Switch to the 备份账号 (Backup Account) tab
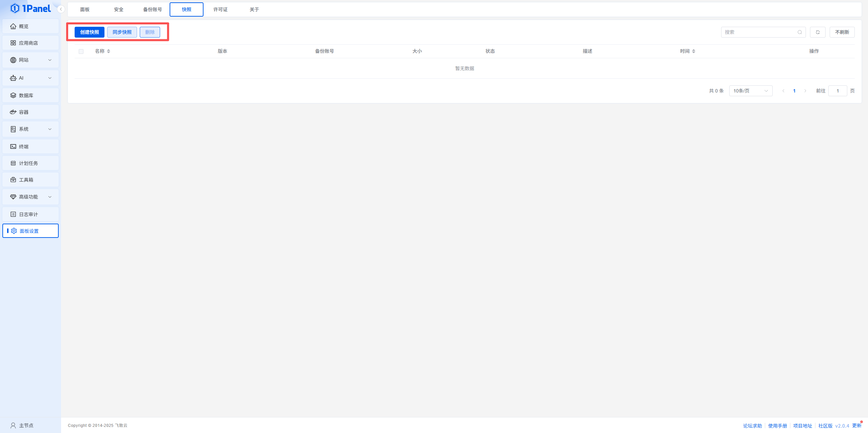Image resolution: width=868 pixels, height=433 pixels. click(x=152, y=9)
